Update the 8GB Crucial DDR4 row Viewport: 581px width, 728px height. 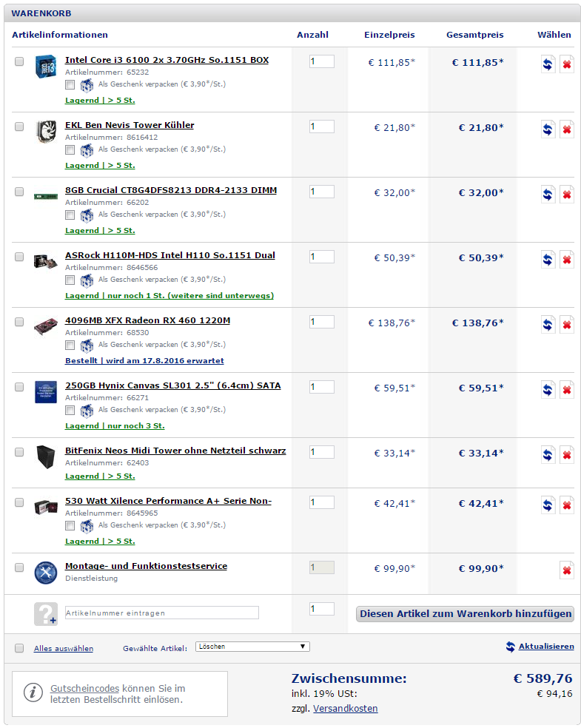(548, 194)
